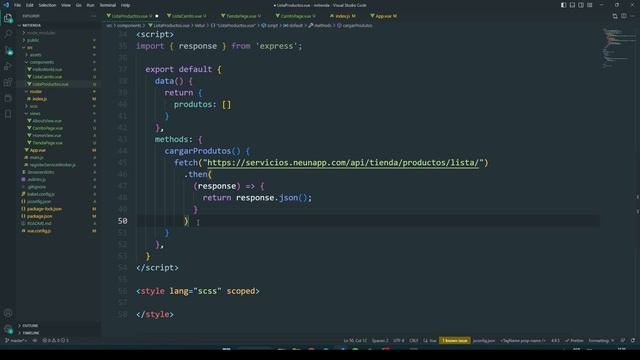Screen dimensions: 640x360
Task: Click the Ln 50 cursor position indicator
Action: [355, 340]
